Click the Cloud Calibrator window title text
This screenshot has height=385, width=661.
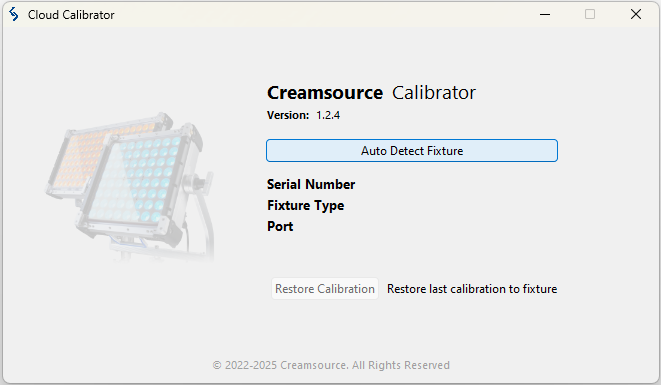pyautogui.click(x=71, y=15)
